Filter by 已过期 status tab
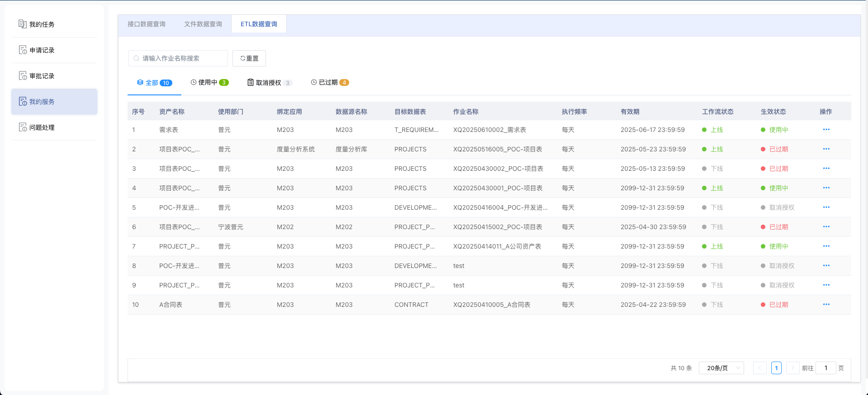This screenshot has width=868, height=395. [x=330, y=82]
